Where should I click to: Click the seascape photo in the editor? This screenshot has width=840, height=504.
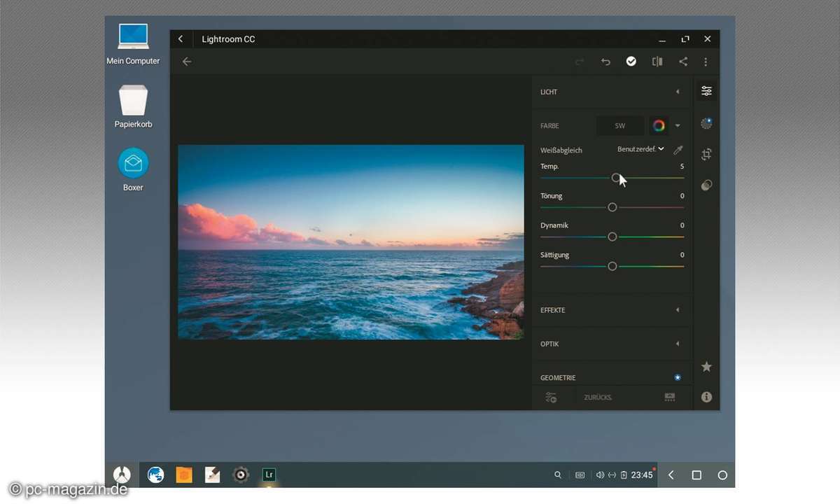coord(351,242)
